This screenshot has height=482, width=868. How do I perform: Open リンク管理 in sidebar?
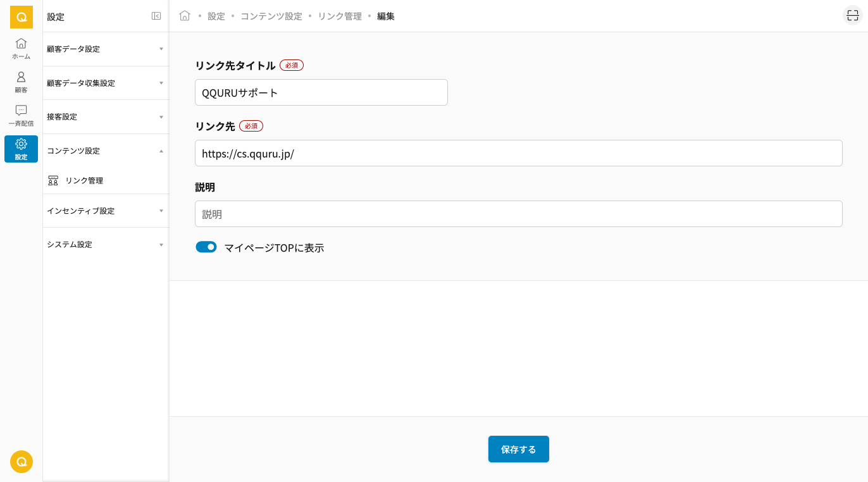pyautogui.click(x=84, y=181)
